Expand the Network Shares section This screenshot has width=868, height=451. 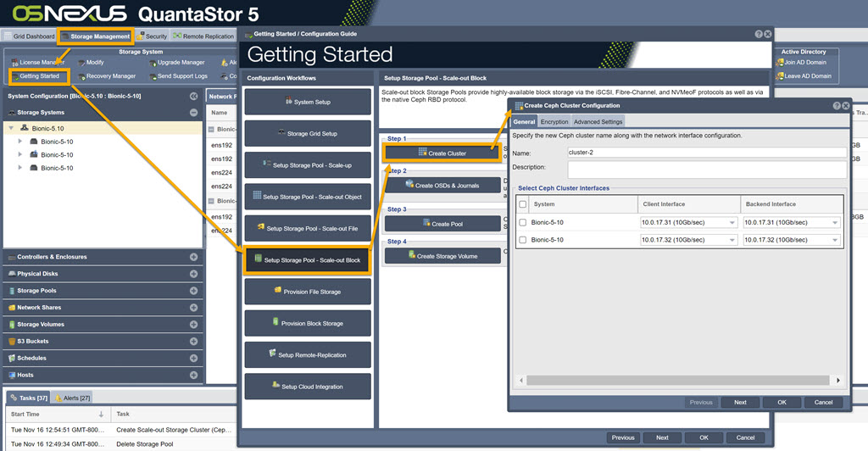194,308
